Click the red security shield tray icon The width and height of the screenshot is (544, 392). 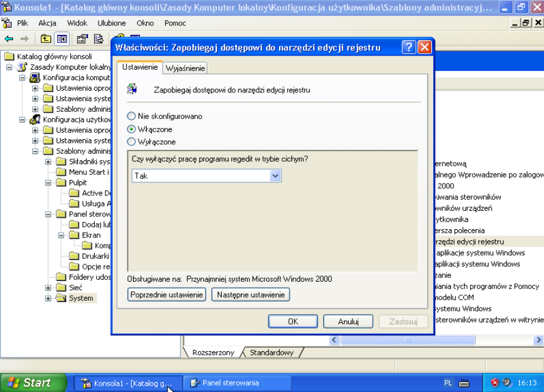pos(495,383)
